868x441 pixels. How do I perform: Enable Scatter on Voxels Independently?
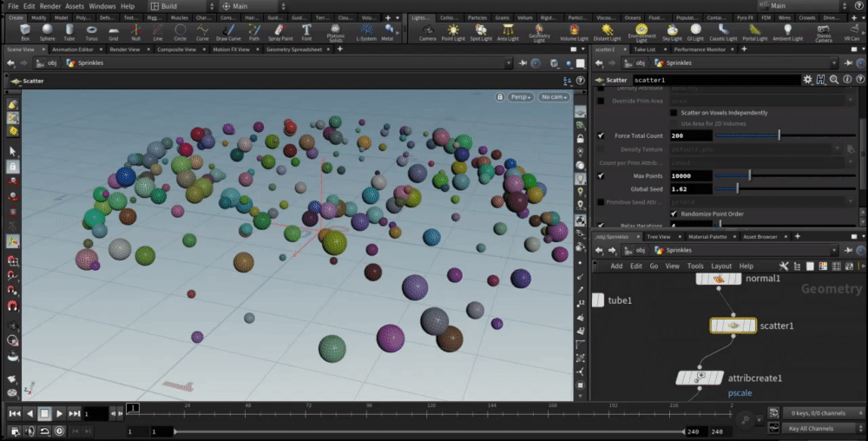pos(674,113)
